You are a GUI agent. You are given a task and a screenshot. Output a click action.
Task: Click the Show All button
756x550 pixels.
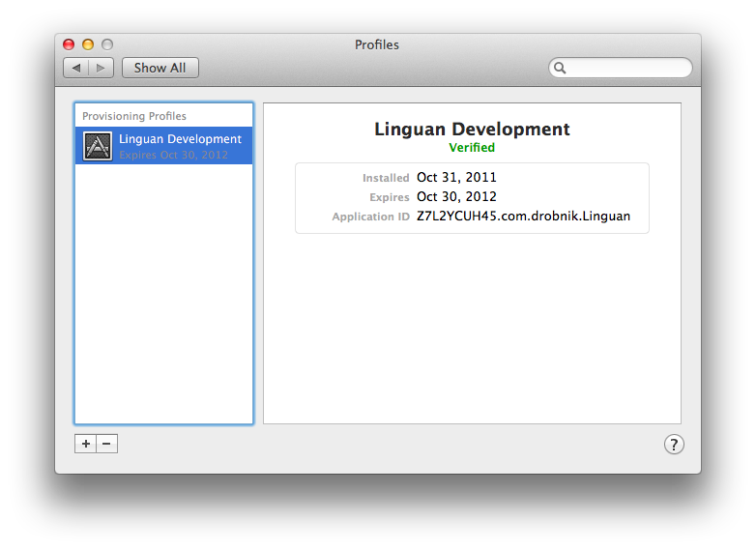pyautogui.click(x=160, y=68)
